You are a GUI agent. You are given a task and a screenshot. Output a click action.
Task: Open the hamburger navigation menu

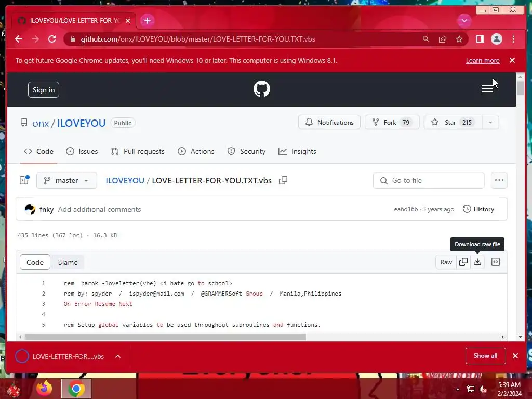(x=487, y=89)
